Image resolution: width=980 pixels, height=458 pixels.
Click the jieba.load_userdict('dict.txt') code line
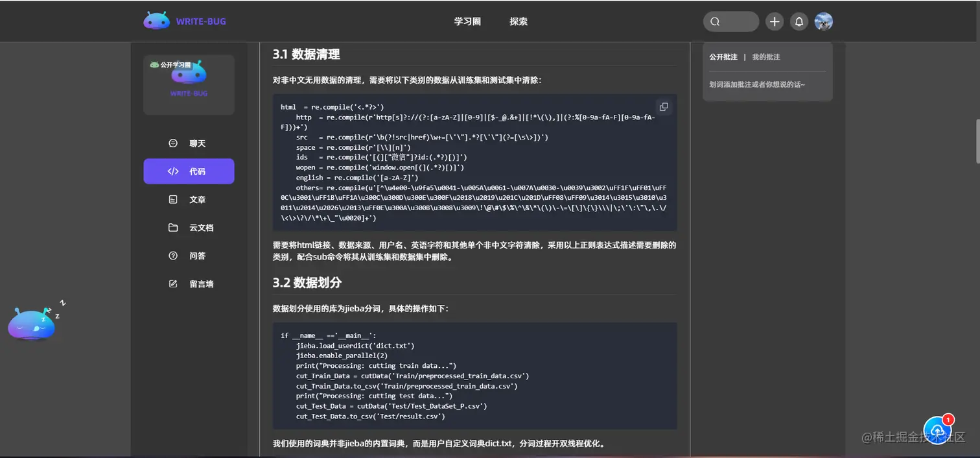click(x=355, y=346)
